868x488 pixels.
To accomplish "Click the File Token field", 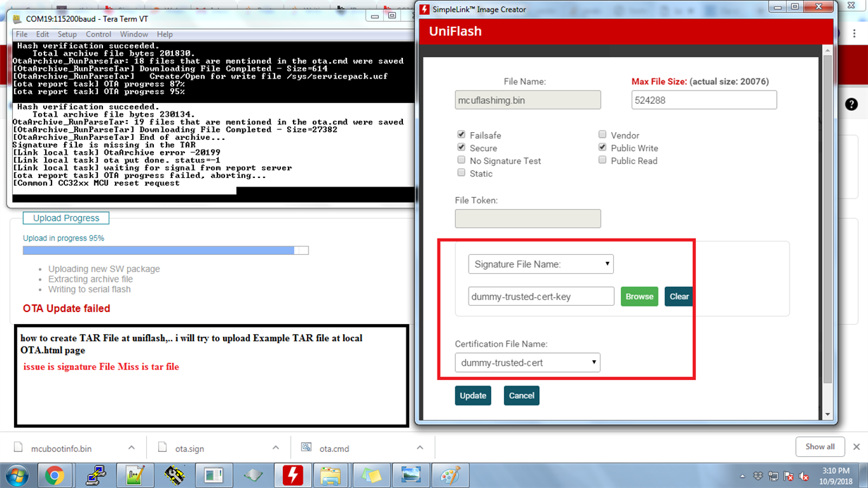I will click(528, 218).
